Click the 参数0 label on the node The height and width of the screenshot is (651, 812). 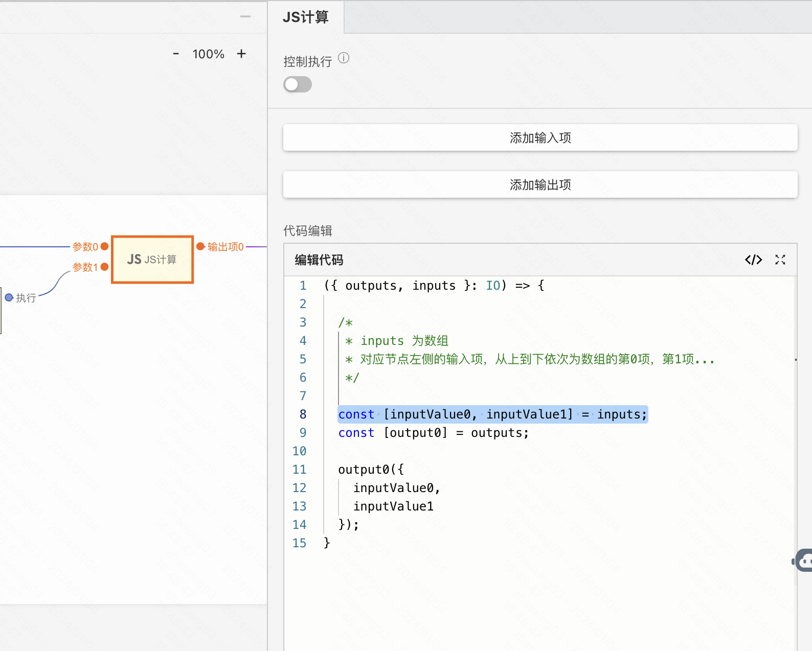tap(85, 247)
